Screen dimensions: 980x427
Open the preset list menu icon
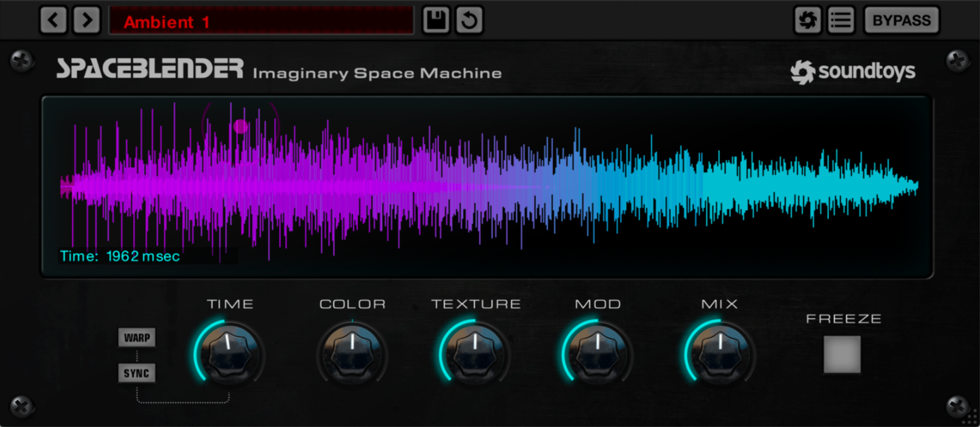841,20
